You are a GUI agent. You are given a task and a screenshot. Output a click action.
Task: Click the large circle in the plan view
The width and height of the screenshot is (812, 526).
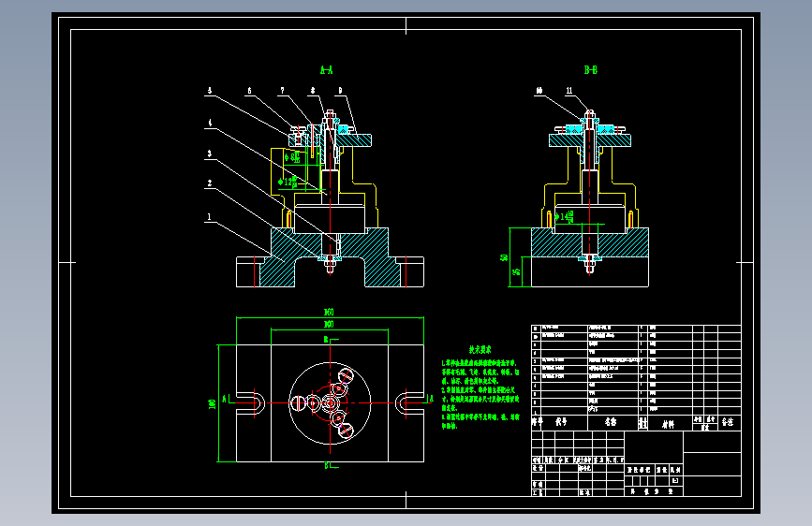pyautogui.click(x=330, y=402)
